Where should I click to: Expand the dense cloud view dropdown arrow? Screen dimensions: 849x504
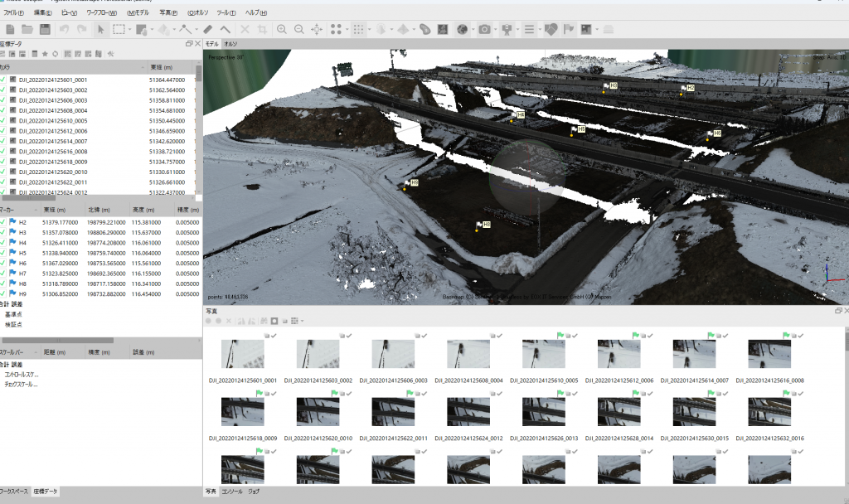[369, 30]
